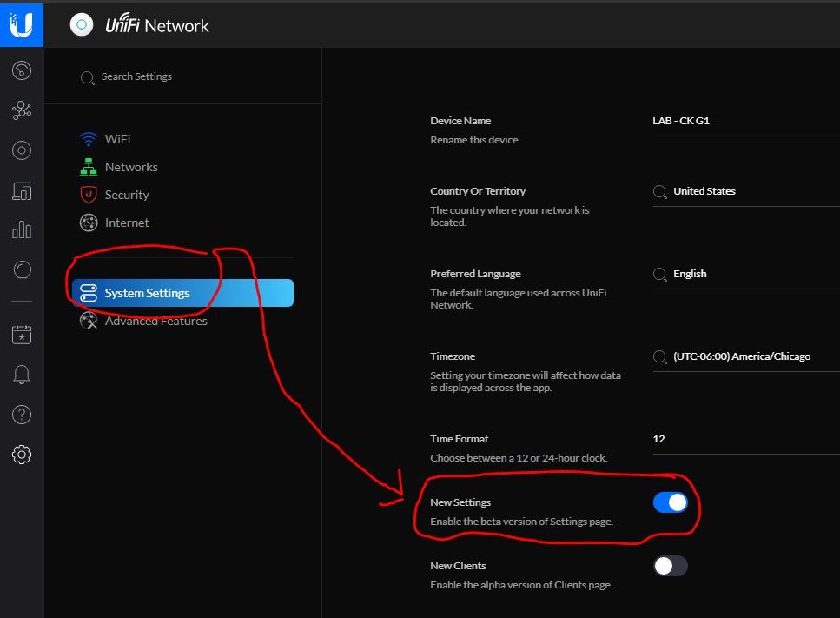Image resolution: width=840 pixels, height=618 pixels.
Task: Click the Ubiquiti logo icon
Action: tap(21, 24)
